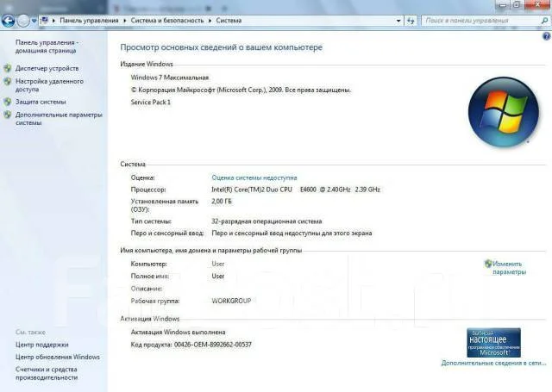Click 'Оценка системы недоступна' link
552x392 pixels.
[254, 177]
